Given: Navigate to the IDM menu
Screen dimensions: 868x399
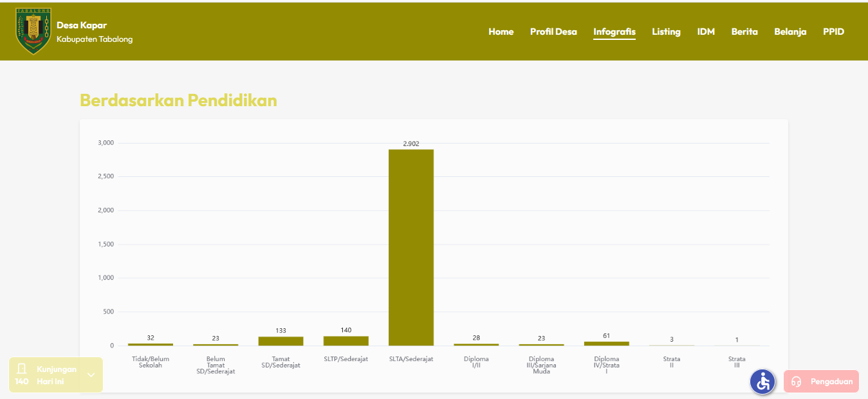Looking at the screenshot, I should pos(706,32).
